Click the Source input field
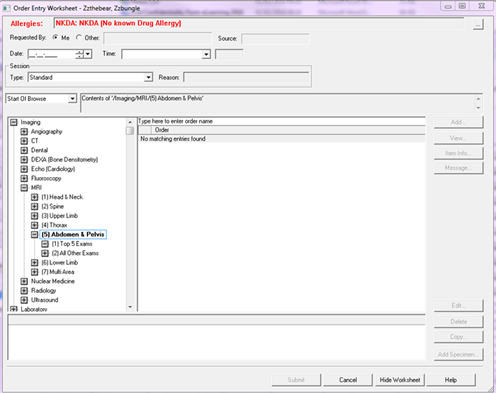 click(275, 39)
